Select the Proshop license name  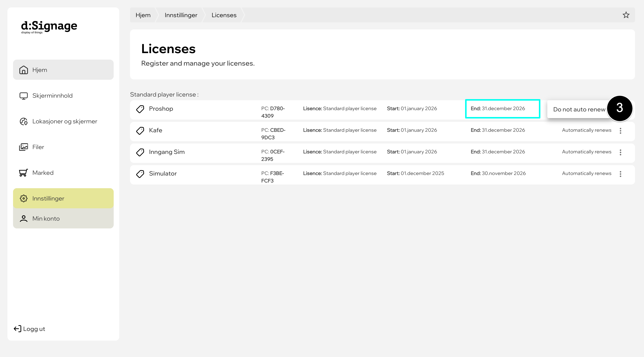click(x=161, y=109)
